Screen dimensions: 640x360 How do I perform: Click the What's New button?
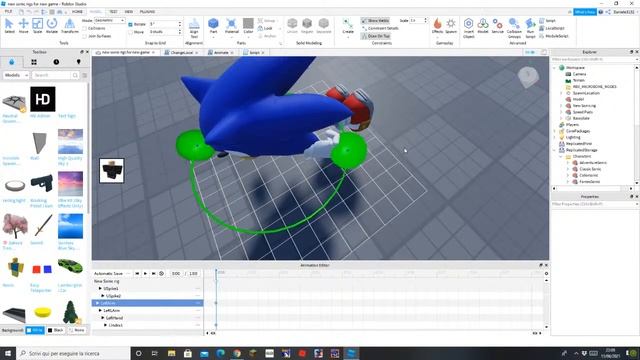(585, 12)
